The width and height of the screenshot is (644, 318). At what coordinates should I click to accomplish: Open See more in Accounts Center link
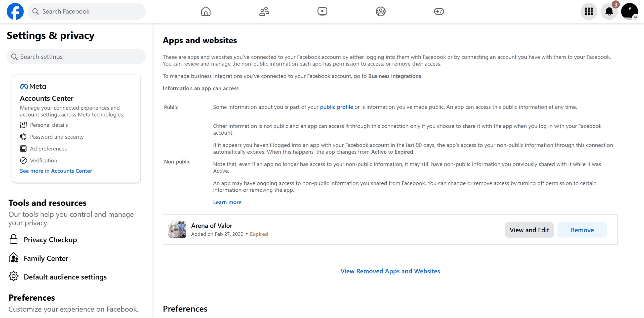tap(56, 171)
